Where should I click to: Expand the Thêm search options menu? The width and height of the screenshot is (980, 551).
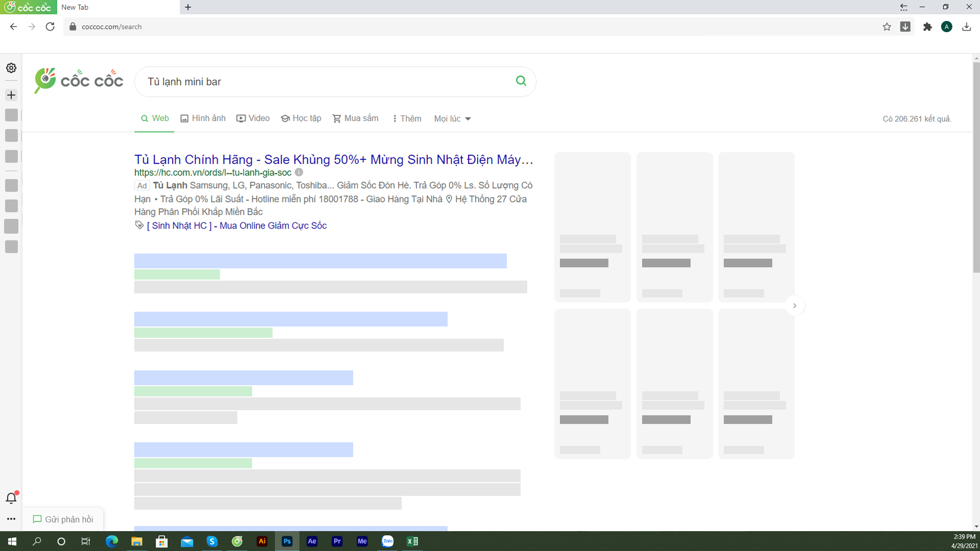coord(405,118)
